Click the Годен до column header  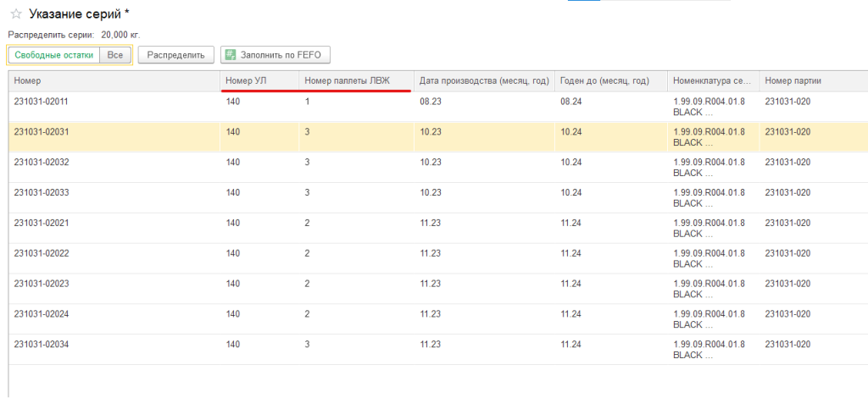point(611,81)
